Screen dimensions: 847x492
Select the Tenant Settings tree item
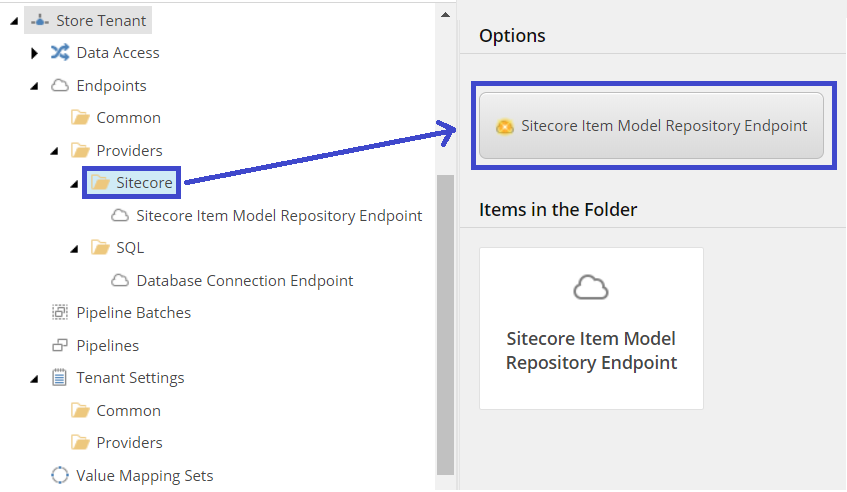tap(130, 378)
